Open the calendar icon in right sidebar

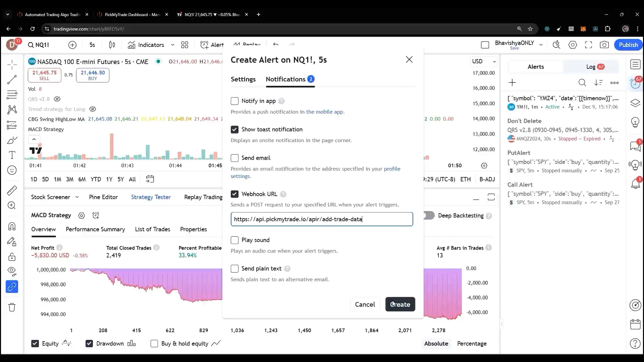click(x=635, y=324)
